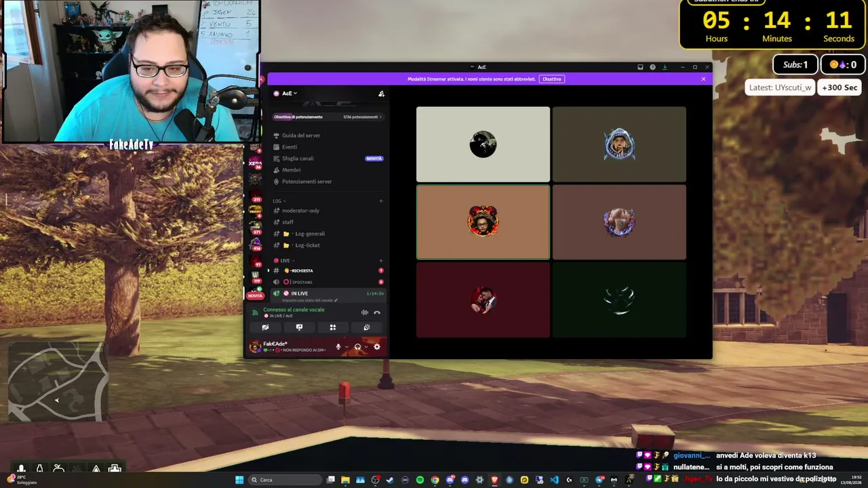Click the green download update icon
This screenshot has height=488, width=868.
pyautogui.click(x=665, y=67)
